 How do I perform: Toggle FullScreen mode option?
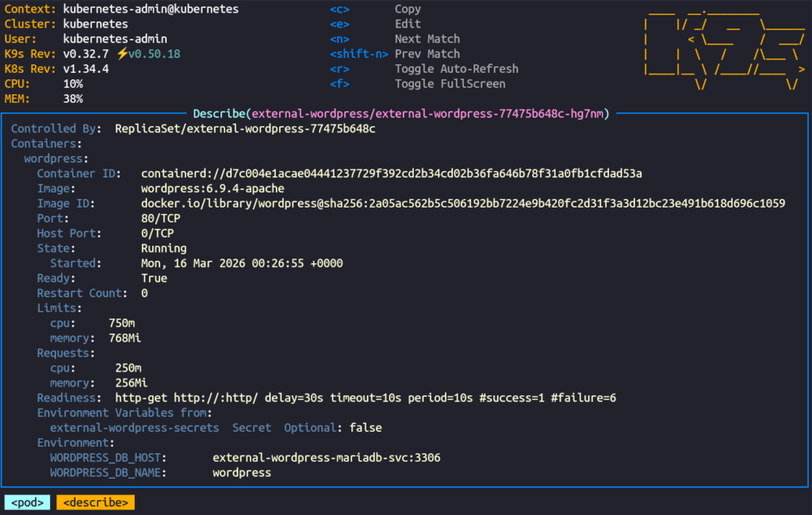pos(450,84)
